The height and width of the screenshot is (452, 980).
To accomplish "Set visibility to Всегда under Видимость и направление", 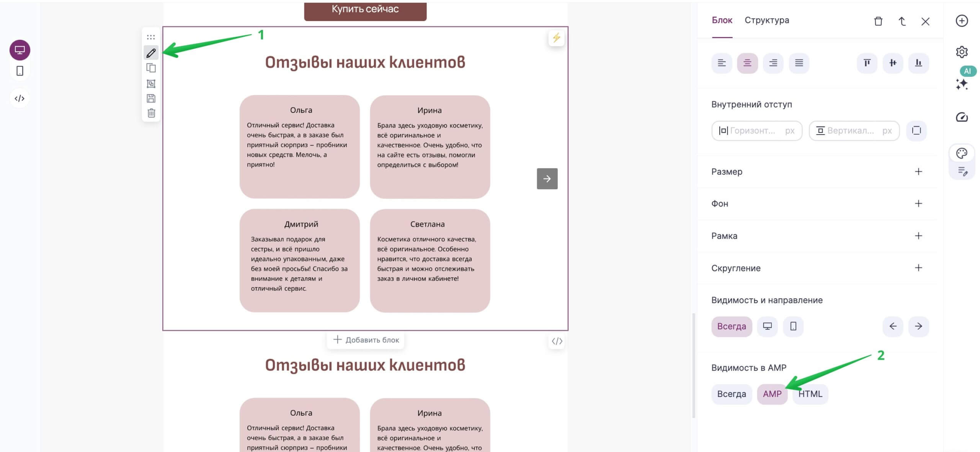I will pyautogui.click(x=732, y=327).
